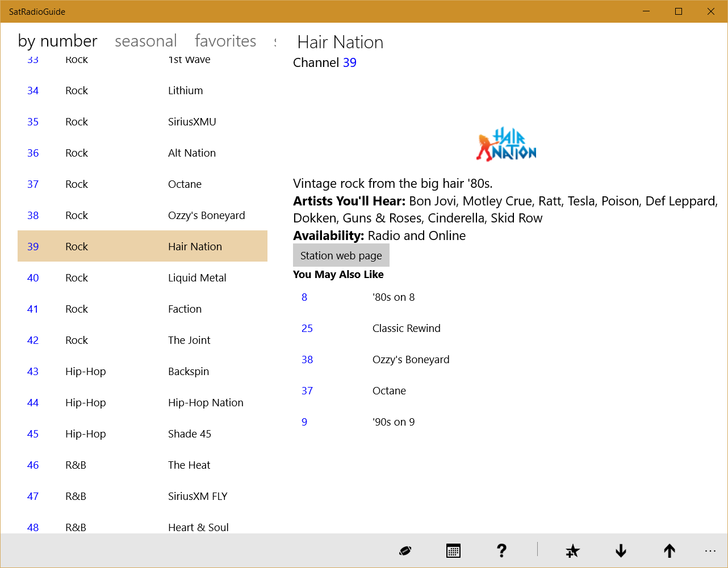Close the SatRadioGuide window
Image resolution: width=728 pixels, height=568 pixels.
coord(711,11)
